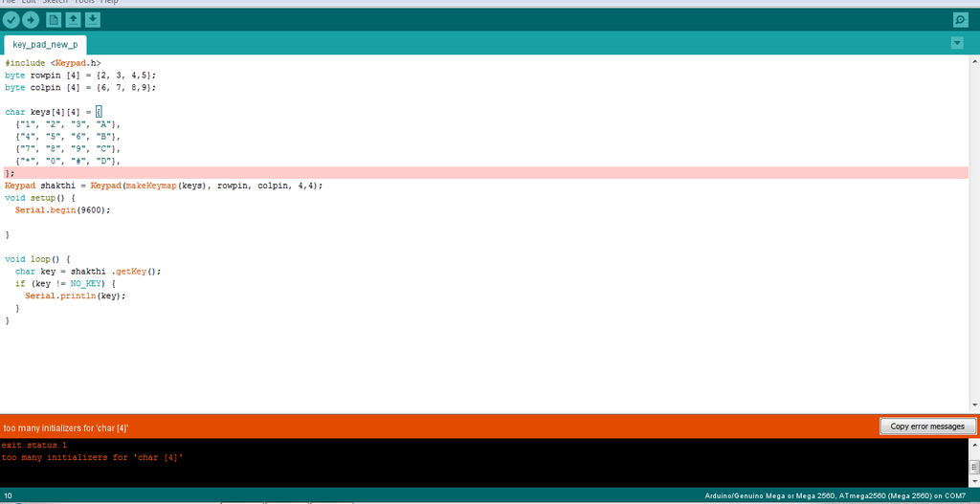Click the console scrollbar up arrow
This screenshot has height=504, width=980.
[x=973, y=444]
